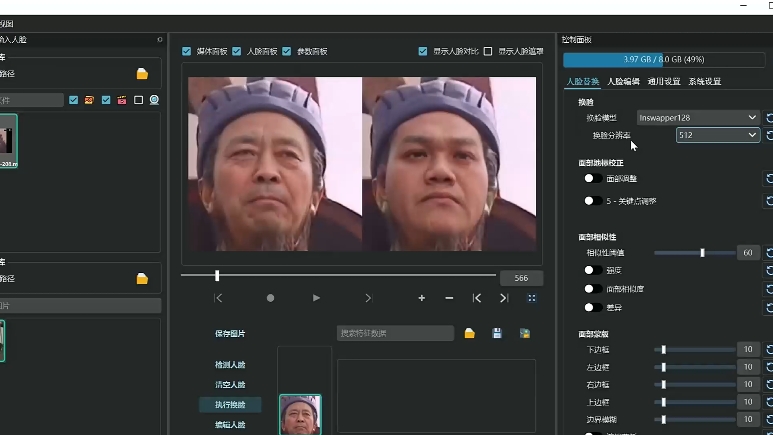
Task: Open the 换脸分辨率 512 dropdown
Action: coord(717,135)
